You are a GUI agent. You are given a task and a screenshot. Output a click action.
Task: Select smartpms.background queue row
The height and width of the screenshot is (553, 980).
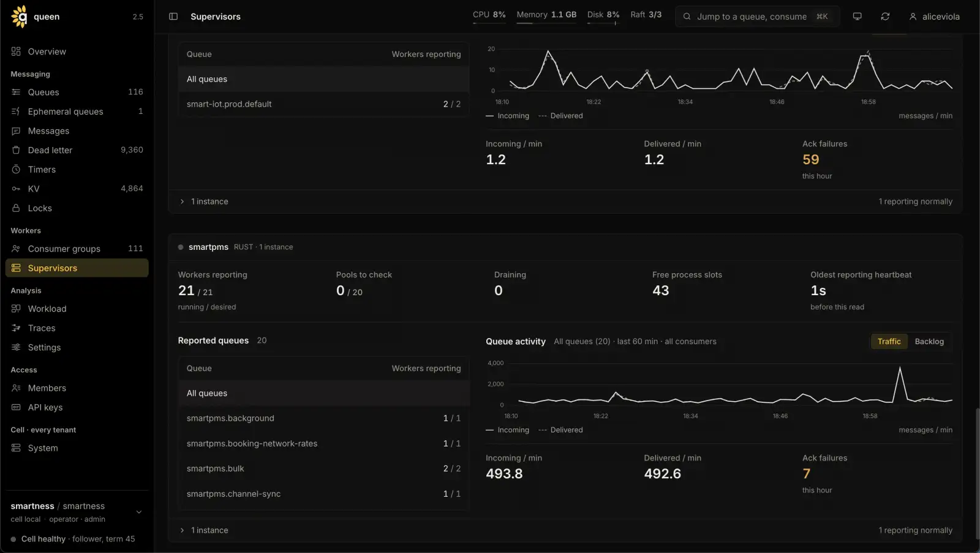click(323, 418)
